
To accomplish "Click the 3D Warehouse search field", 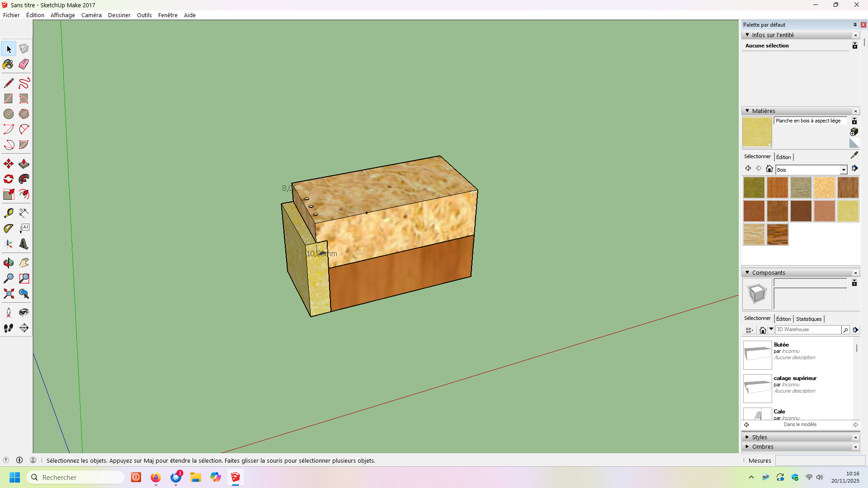I will click(807, 329).
